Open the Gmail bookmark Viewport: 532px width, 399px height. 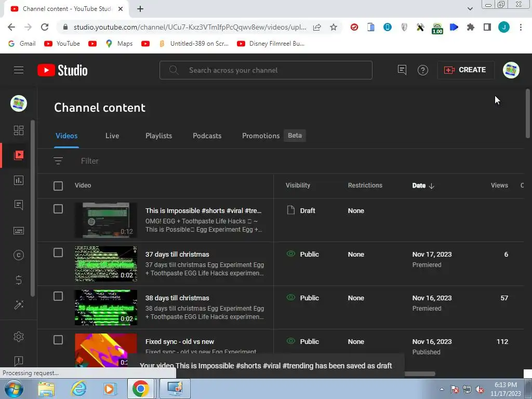point(22,44)
